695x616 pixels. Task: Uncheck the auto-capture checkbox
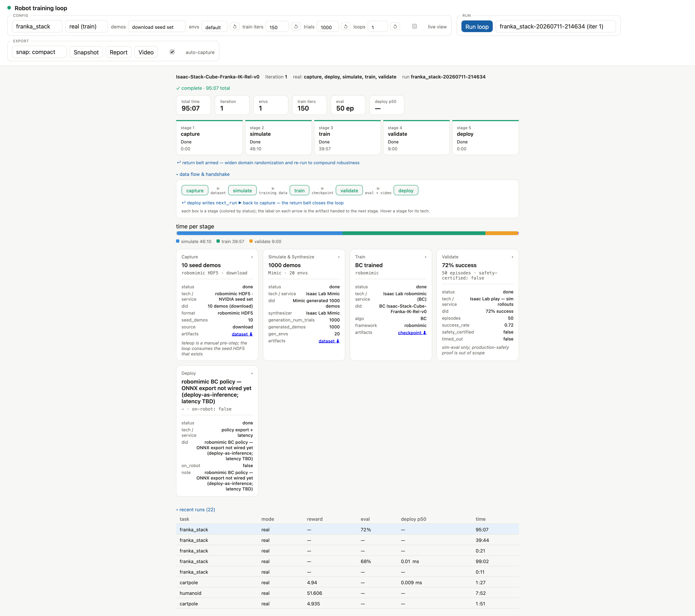172,52
